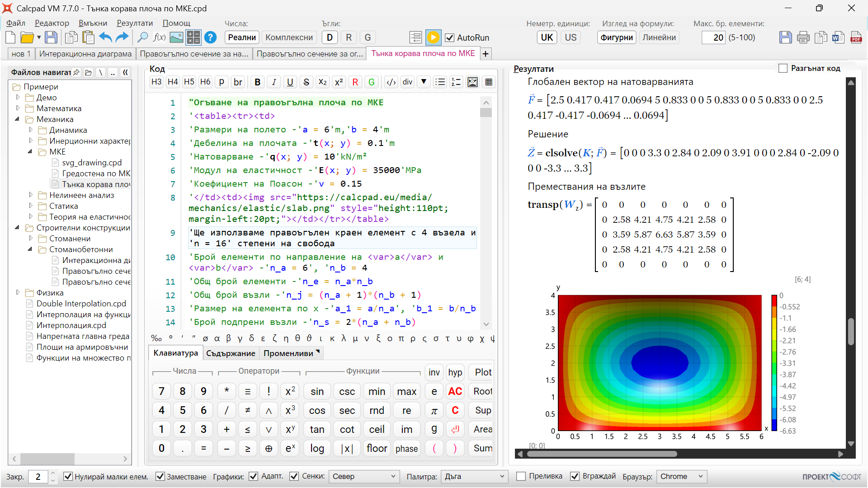Click the Copy icon in main toolbar
The image size is (868, 488).
click(x=71, y=38)
